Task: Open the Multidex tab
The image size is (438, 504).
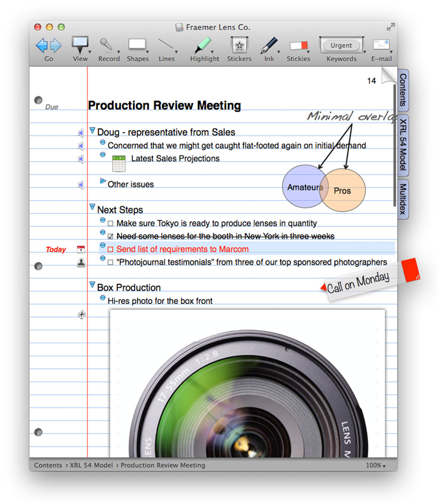Action: 403,199
